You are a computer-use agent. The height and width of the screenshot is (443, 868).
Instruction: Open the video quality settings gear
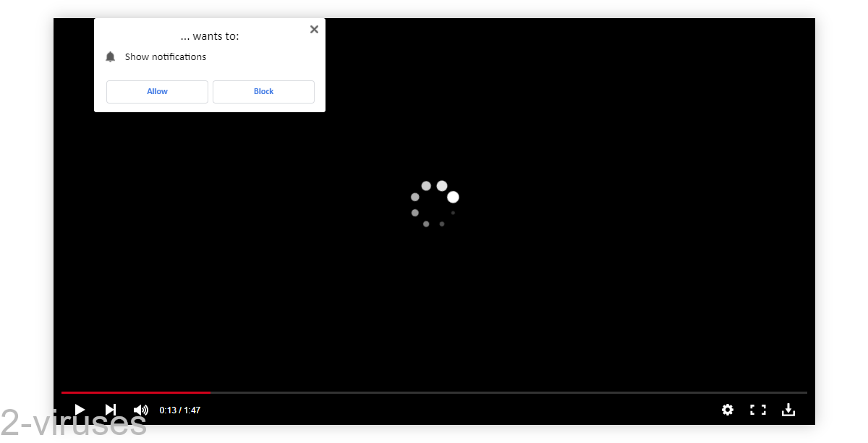click(x=727, y=410)
